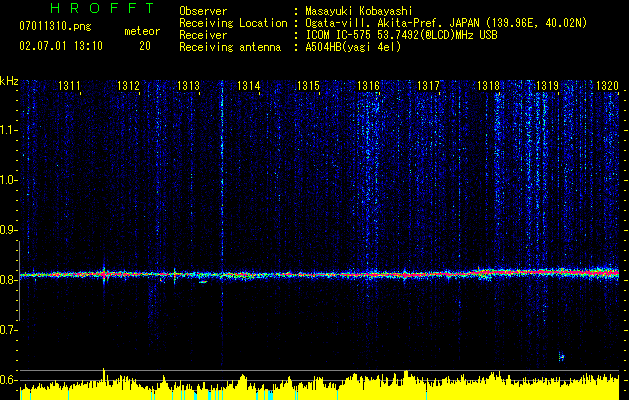The image size is (629, 400).
Task: Click time marker 1314
Action: [249, 86]
